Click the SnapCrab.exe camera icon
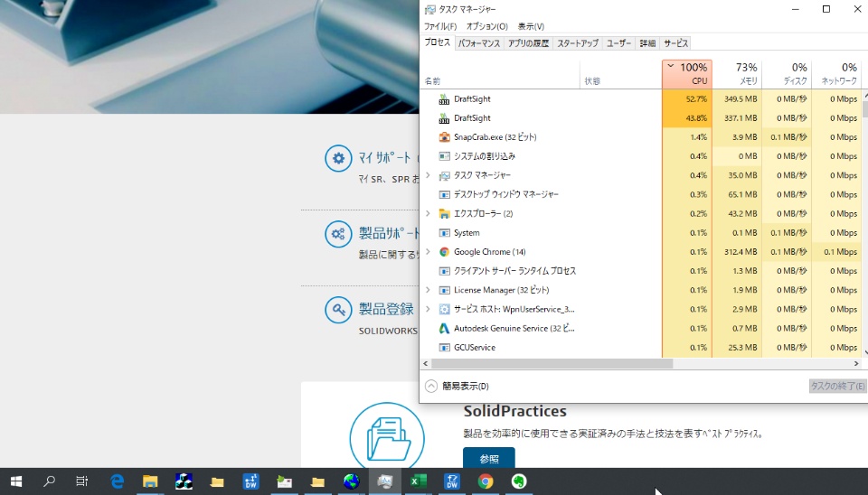Screen dimensions: 868x495 pyautogui.click(x=444, y=137)
